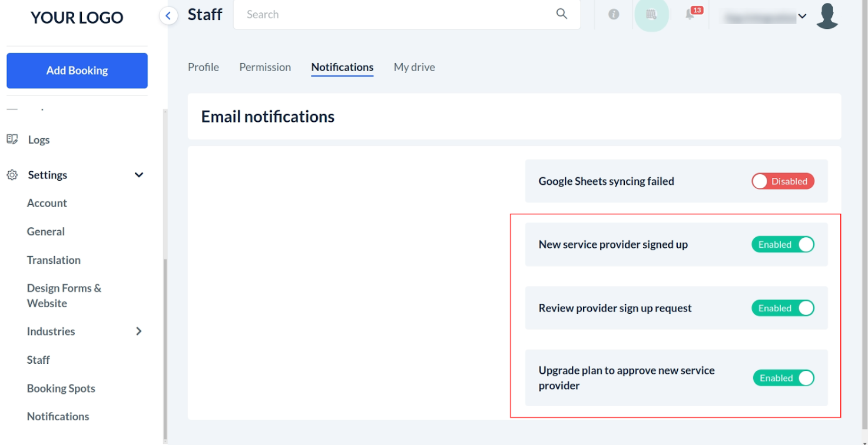Disable New service provider signed up toggle

[x=783, y=244]
